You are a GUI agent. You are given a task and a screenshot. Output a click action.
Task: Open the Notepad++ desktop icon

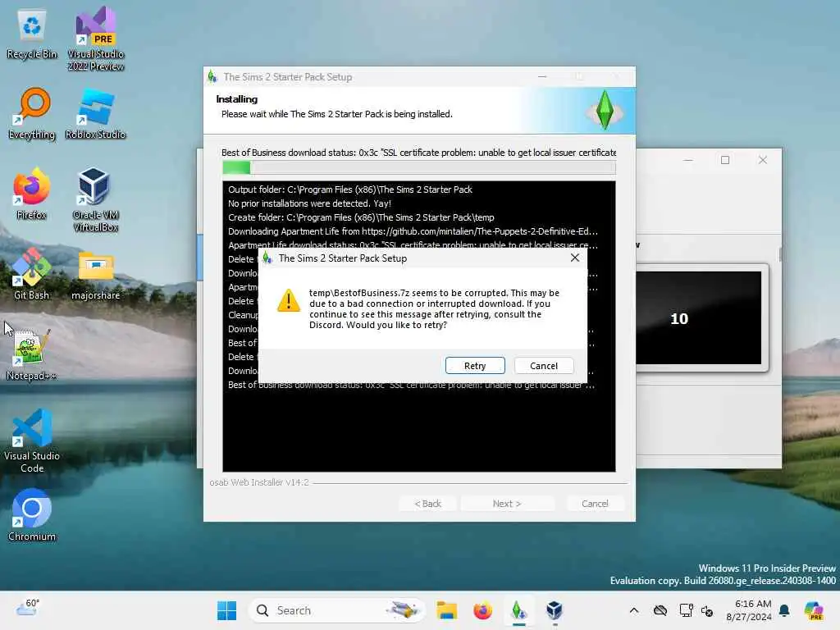click(32, 354)
